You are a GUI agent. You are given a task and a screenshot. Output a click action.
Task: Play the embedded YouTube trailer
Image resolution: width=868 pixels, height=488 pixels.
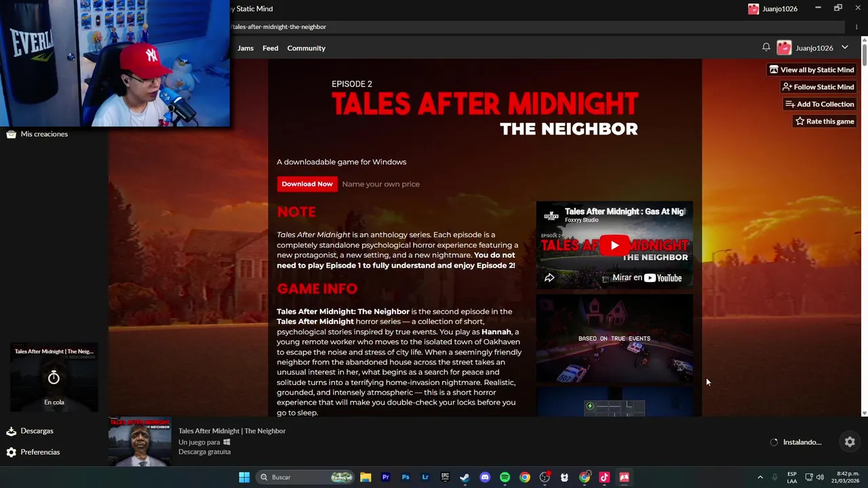[x=614, y=245]
